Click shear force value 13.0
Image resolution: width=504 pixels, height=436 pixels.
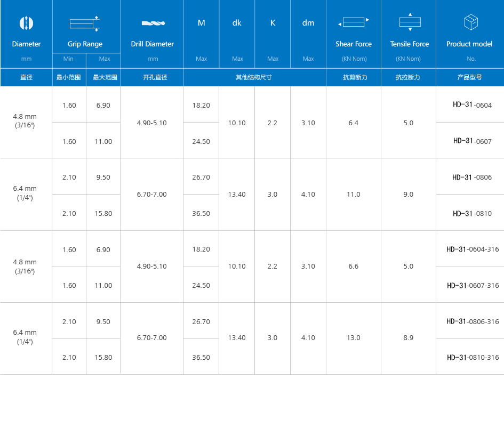(353, 338)
